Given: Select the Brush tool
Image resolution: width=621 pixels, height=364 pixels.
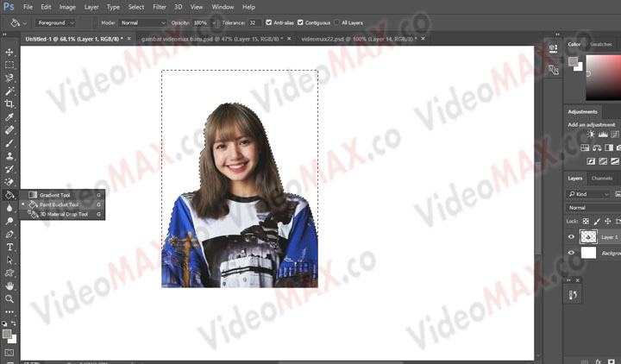Looking at the screenshot, I should [x=9, y=143].
